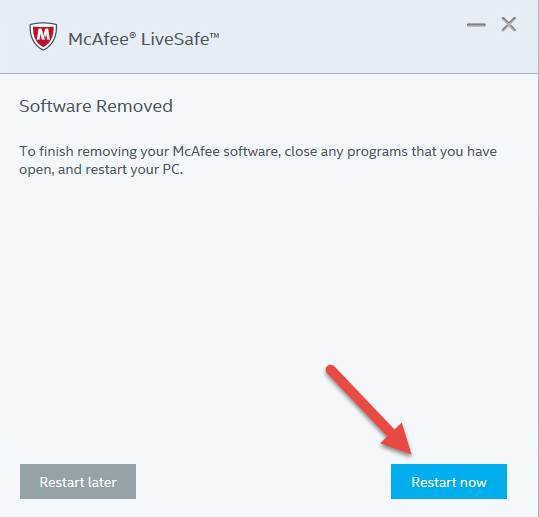Screen dimensions: 539x517
Task: Click the Software Removed heading
Action: pyautogui.click(x=96, y=106)
